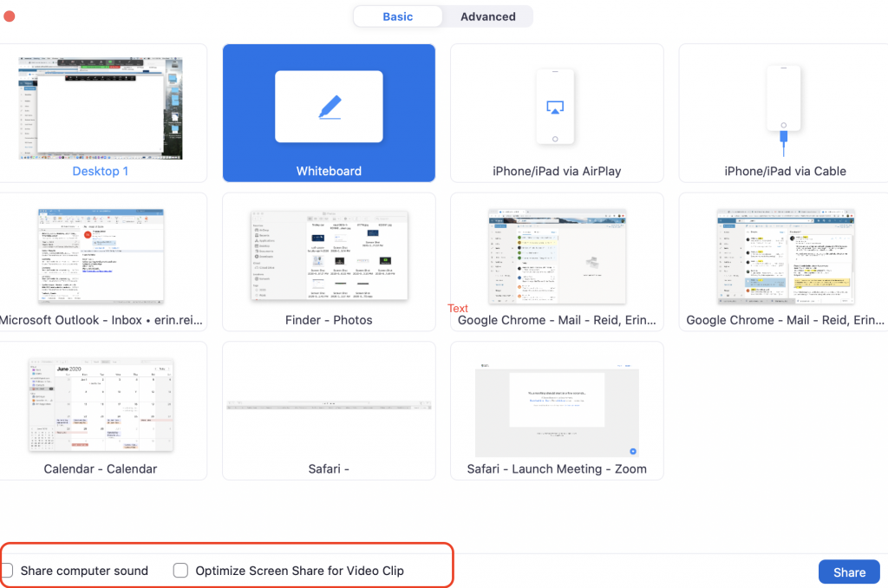
Task: Tick Optimize Screen Share for Video Clip
Action: 180,571
